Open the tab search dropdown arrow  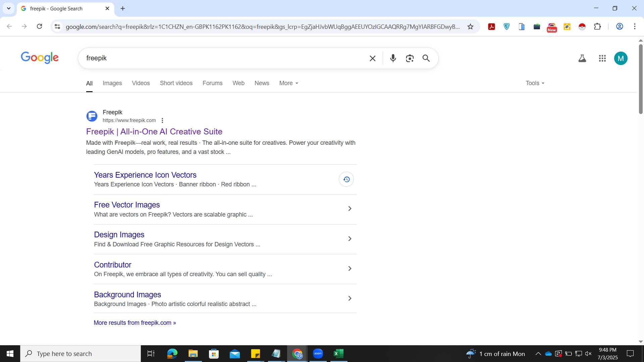[x=9, y=8]
